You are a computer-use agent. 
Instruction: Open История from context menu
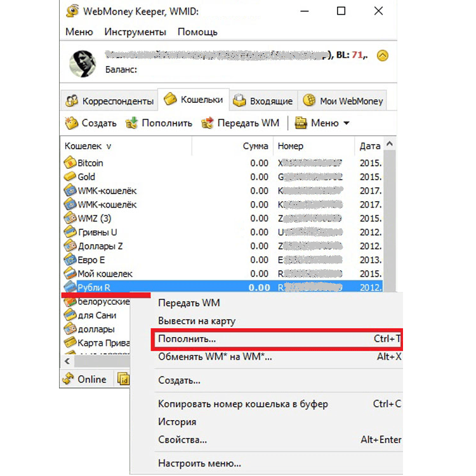tap(177, 421)
